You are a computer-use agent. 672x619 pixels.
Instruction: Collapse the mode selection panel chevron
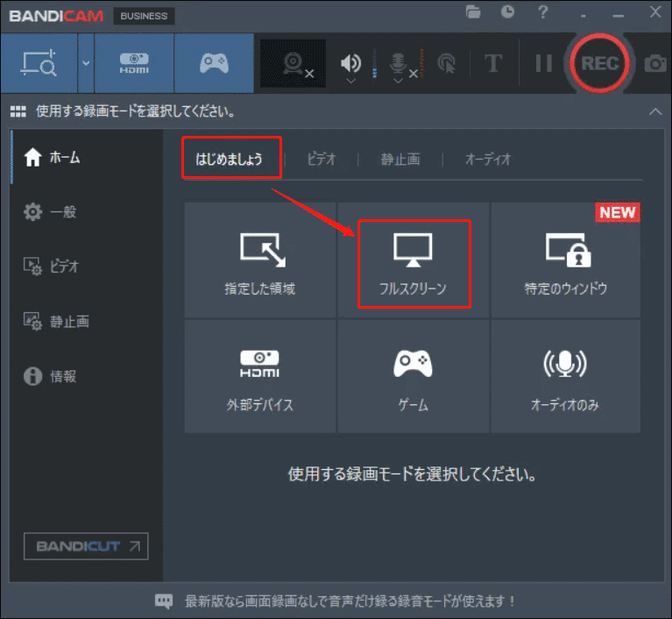pyautogui.click(x=655, y=112)
